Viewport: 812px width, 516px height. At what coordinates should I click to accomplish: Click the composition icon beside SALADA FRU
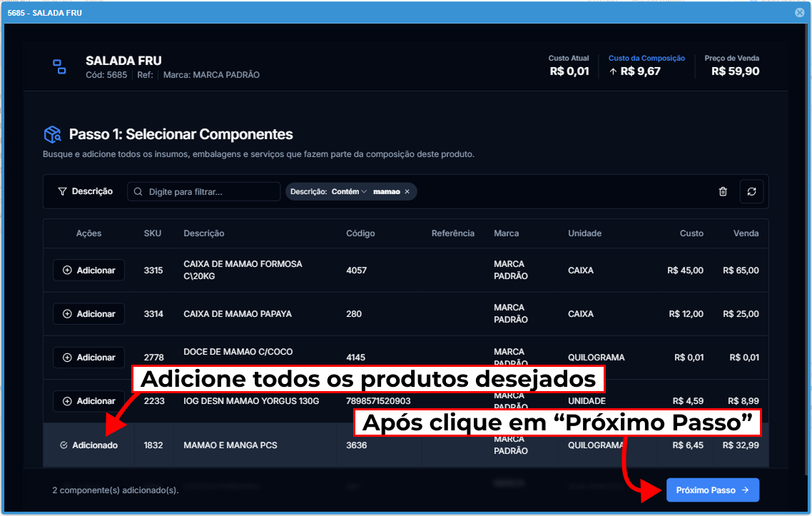point(60,67)
